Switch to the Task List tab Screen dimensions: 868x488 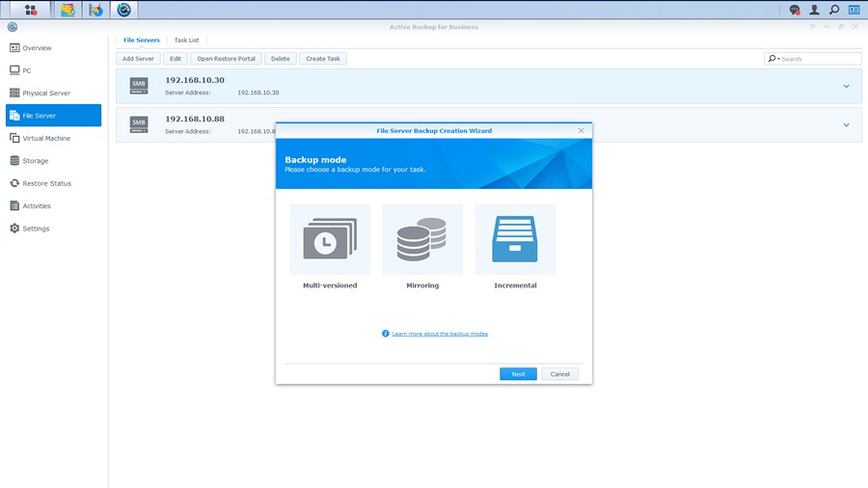click(x=186, y=41)
